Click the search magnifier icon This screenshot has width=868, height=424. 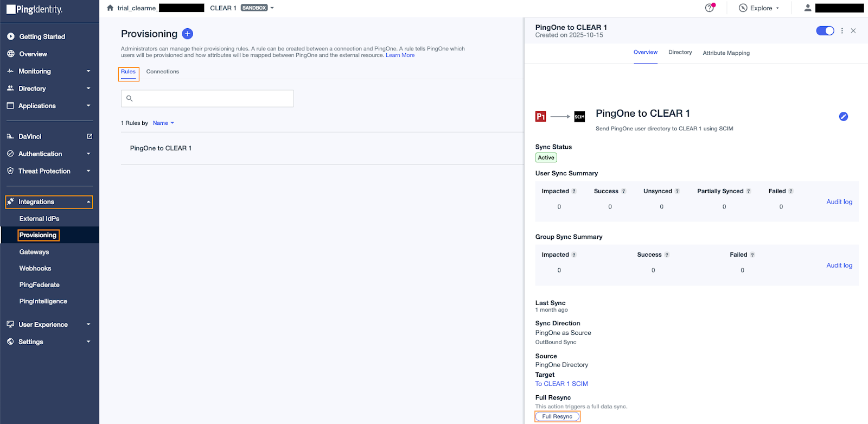click(x=130, y=98)
